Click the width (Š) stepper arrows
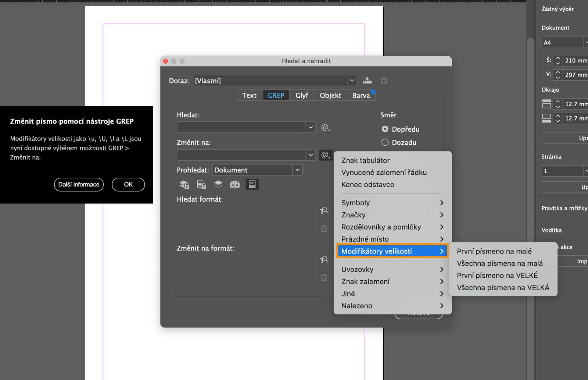 pyautogui.click(x=558, y=60)
